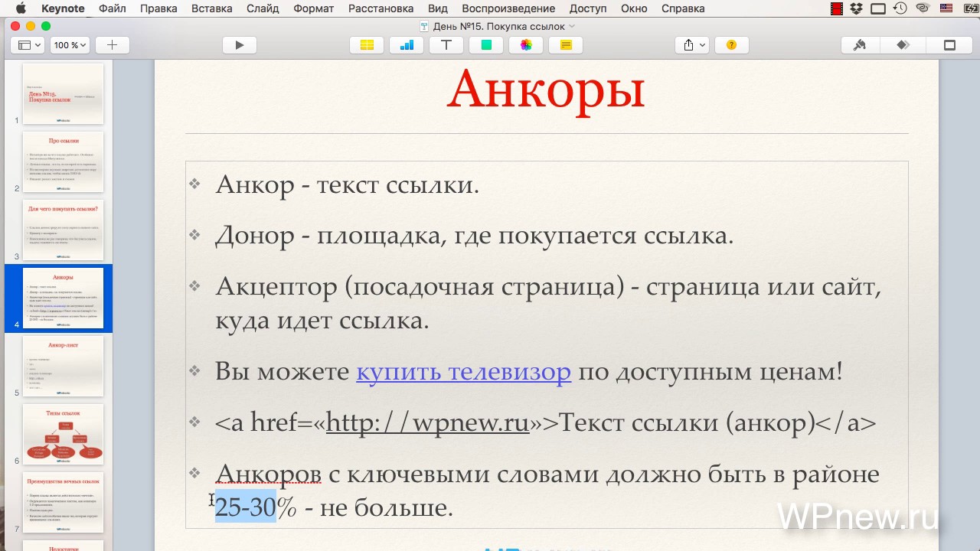
Task: Open the Format inspector
Action: click(859, 45)
